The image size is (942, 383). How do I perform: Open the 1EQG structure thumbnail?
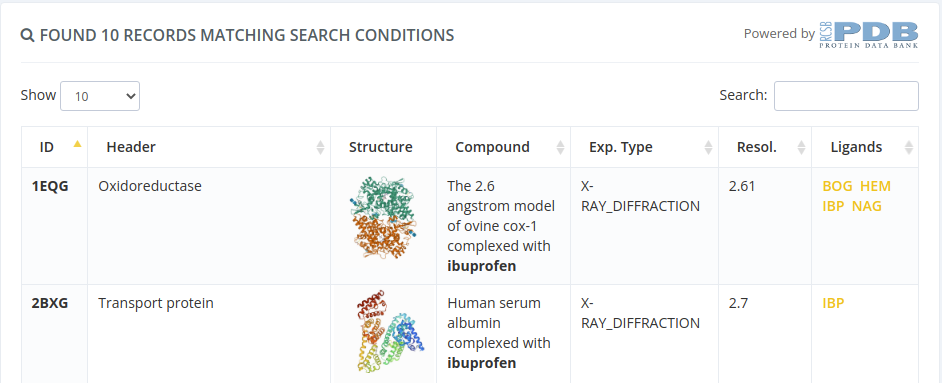pyautogui.click(x=383, y=217)
